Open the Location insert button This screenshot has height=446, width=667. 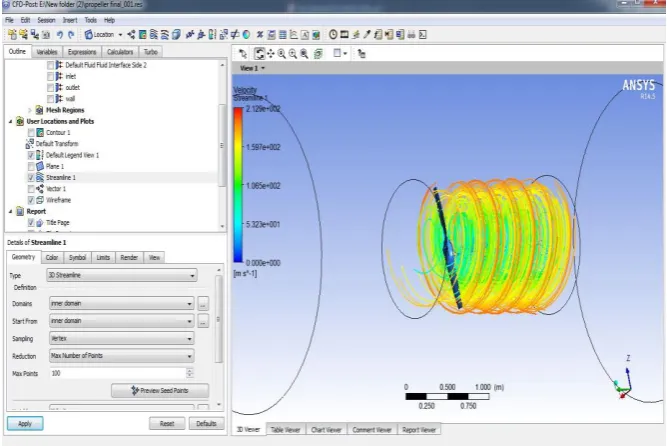tap(103, 34)
